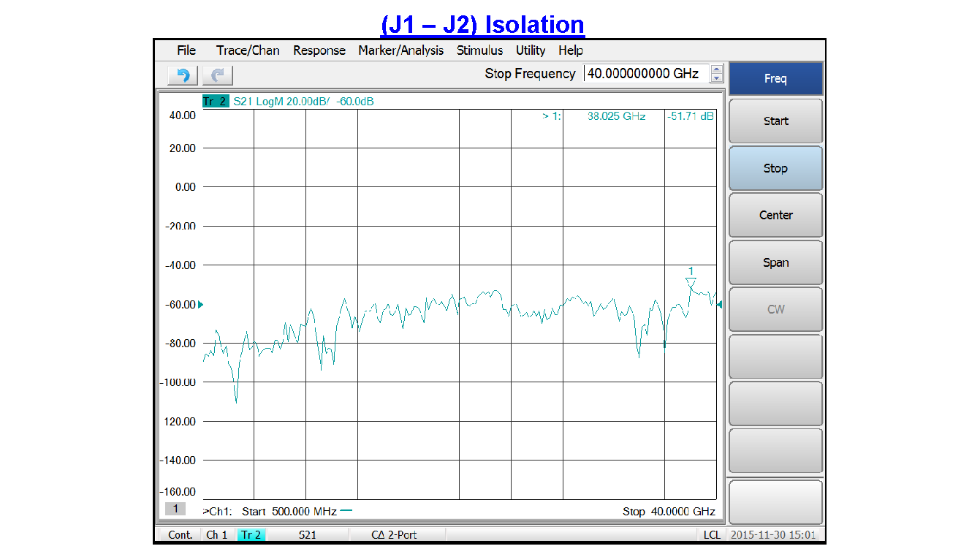The image size is (980, 557).
Task: Click the Tr 2 trace label indicator
Action: [x=215, y=102]
